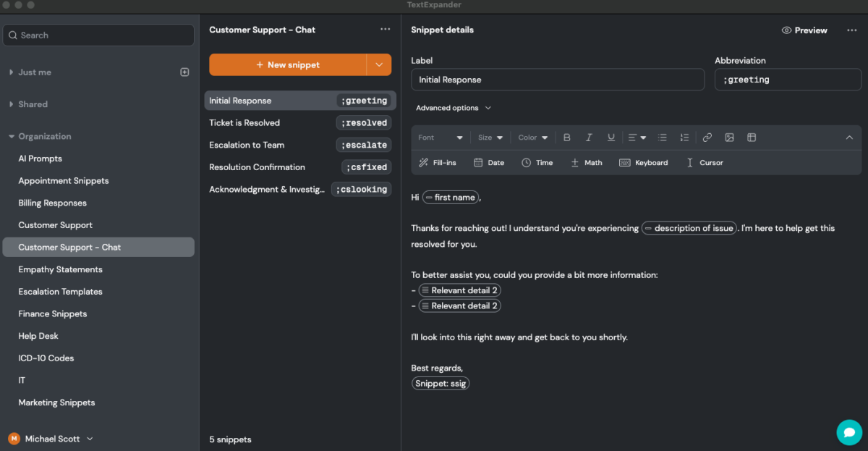Select the Resolution Confirmation snippet
The height and width of the screenshot is (451, 868).
300,167
